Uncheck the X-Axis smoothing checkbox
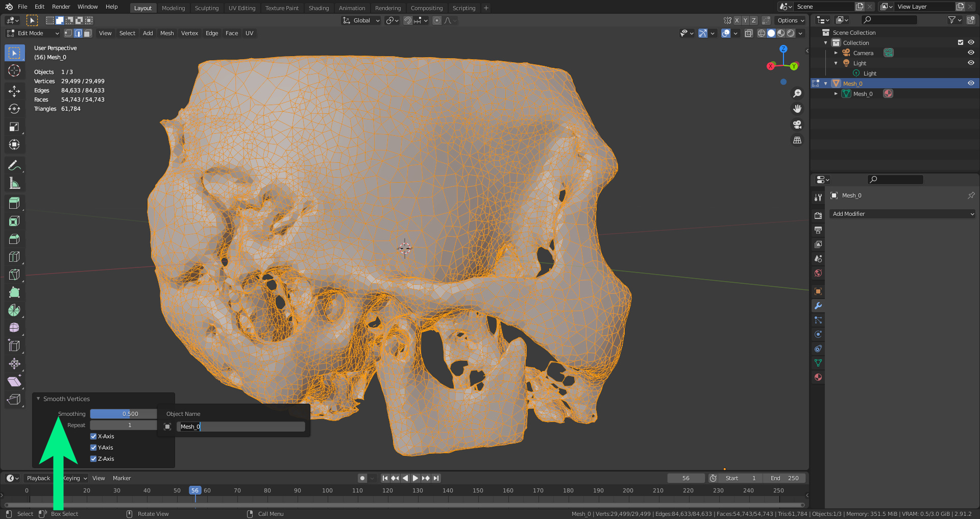The height and width of the screenshot is (519, 980). coord(93,436)
